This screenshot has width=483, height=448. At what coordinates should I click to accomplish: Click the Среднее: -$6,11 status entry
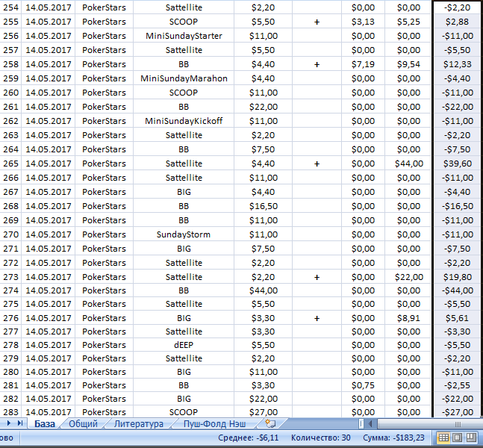pos(248,438)
